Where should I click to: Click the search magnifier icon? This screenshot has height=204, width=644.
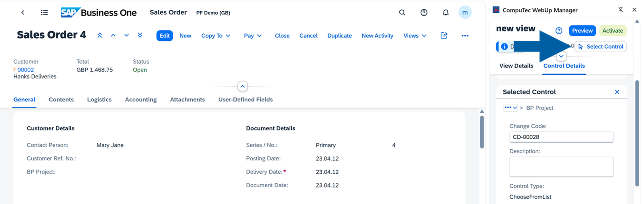402,12
